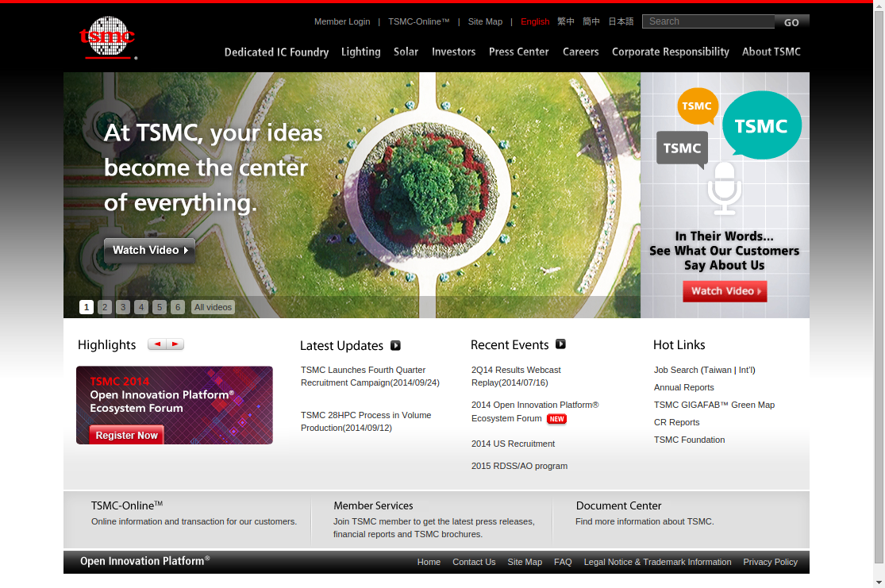Open the Investors menu
This screenshot has width=885, height=588.
453,52
